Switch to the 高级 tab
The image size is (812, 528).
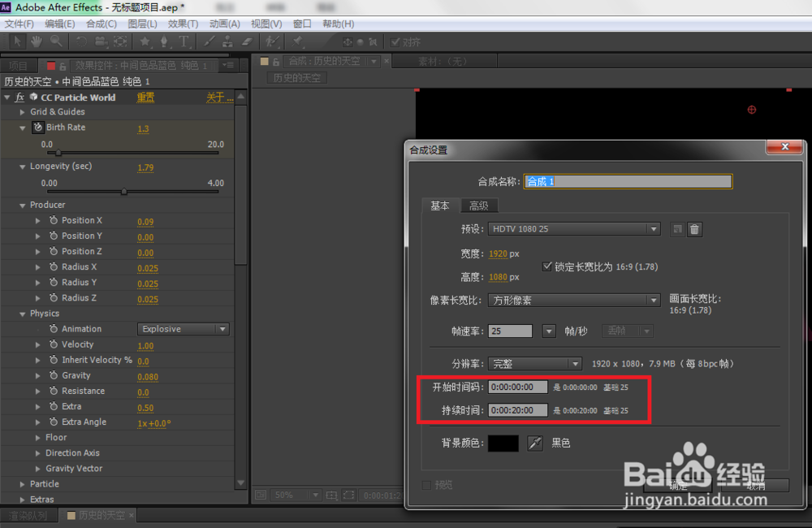[x=479, y=206]
